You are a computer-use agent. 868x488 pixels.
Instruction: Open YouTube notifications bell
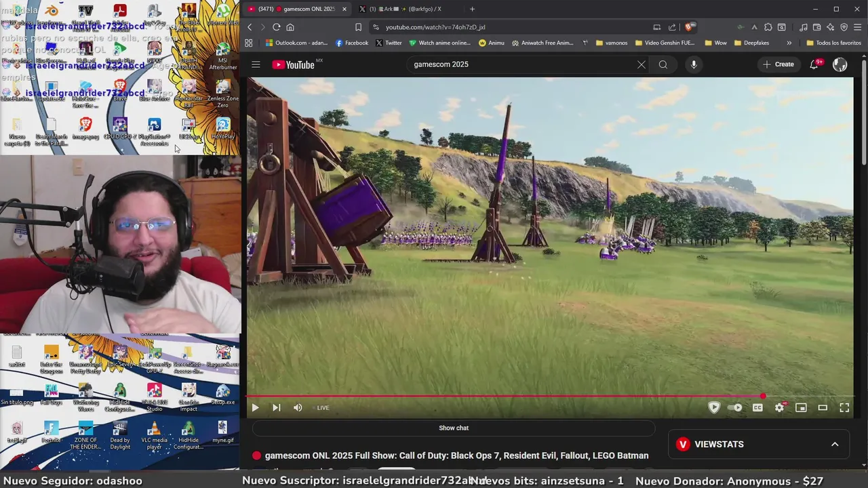[814, 64]
